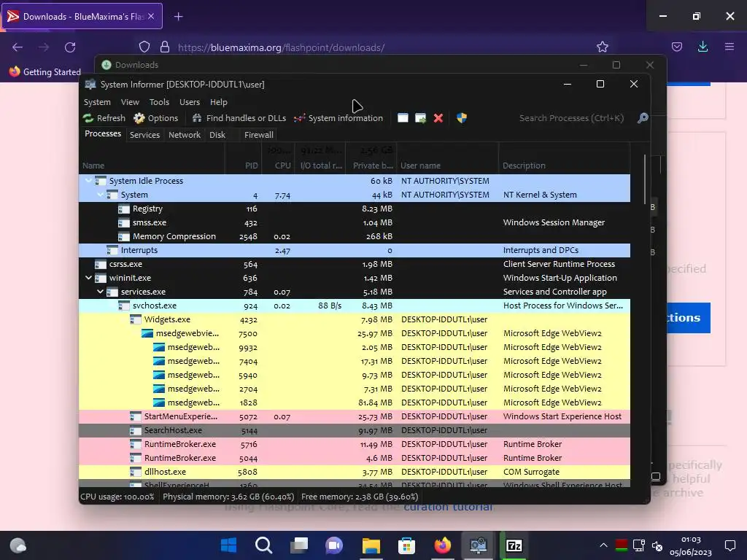Screen dimensions: 747x560
Task: Open the Help menu
Action: (219, 102)
